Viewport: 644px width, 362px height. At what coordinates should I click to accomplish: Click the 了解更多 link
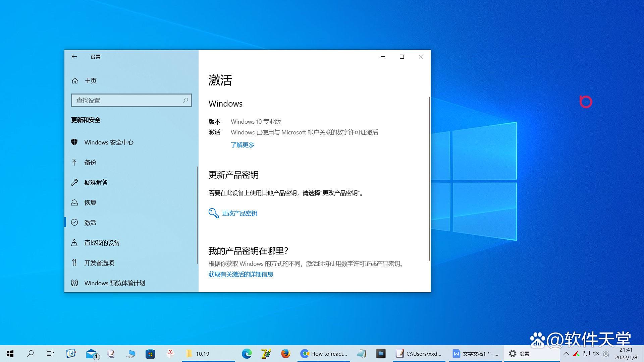(243, 145)
